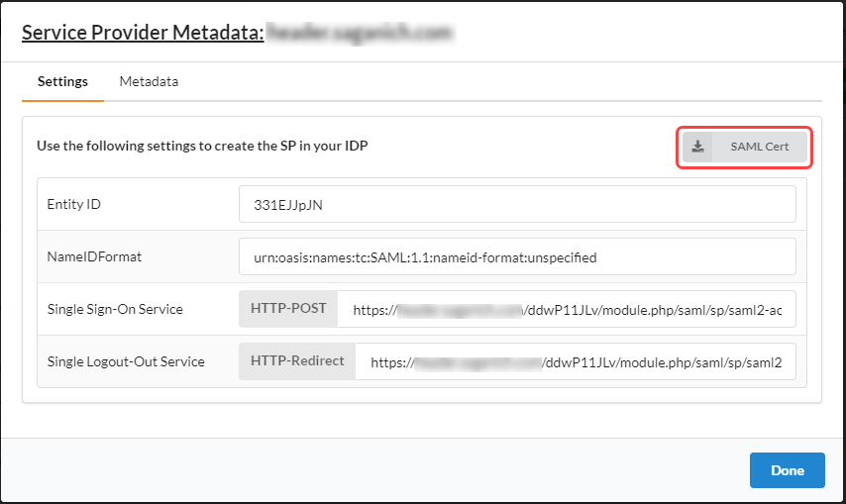Screen dimensions: 846x504
Task: Click the Done button
Action: point(787,470)
